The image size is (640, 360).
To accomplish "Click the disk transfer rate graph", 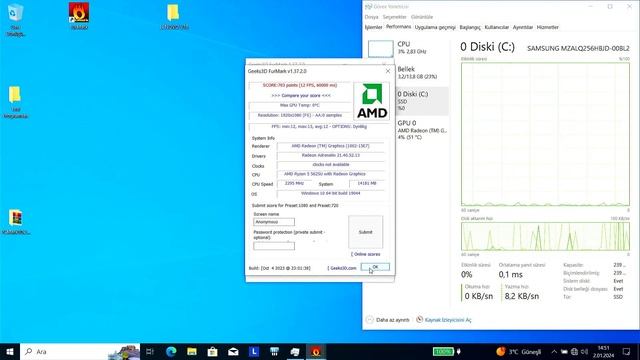I will (x=545, y=237).
